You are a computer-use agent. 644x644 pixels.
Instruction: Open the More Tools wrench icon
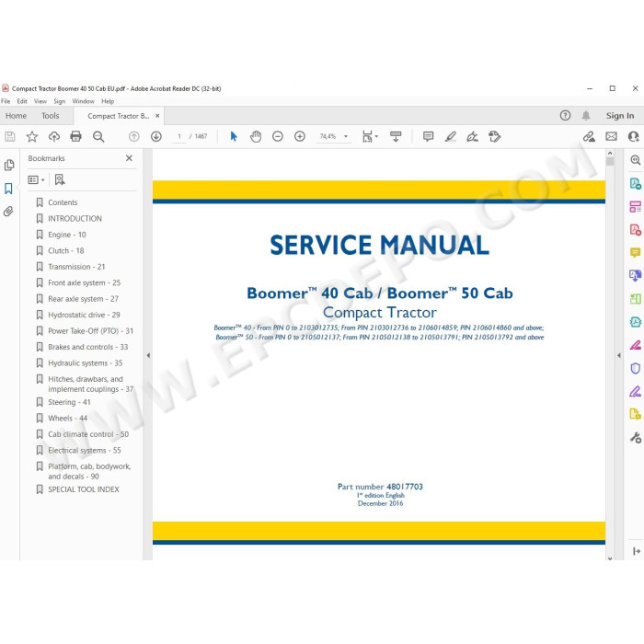635,438
